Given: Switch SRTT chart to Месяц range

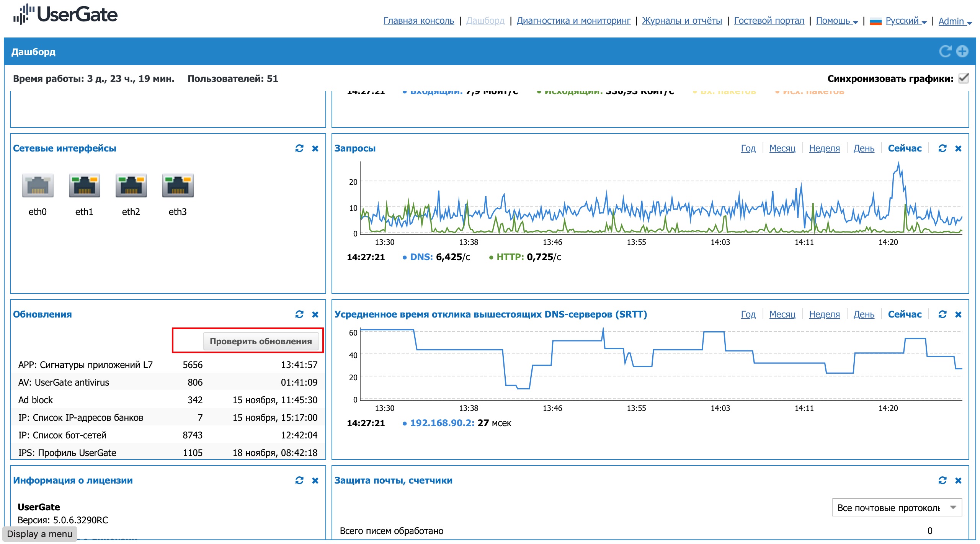Looking at the screenshot, I should (x=782, y=314).
